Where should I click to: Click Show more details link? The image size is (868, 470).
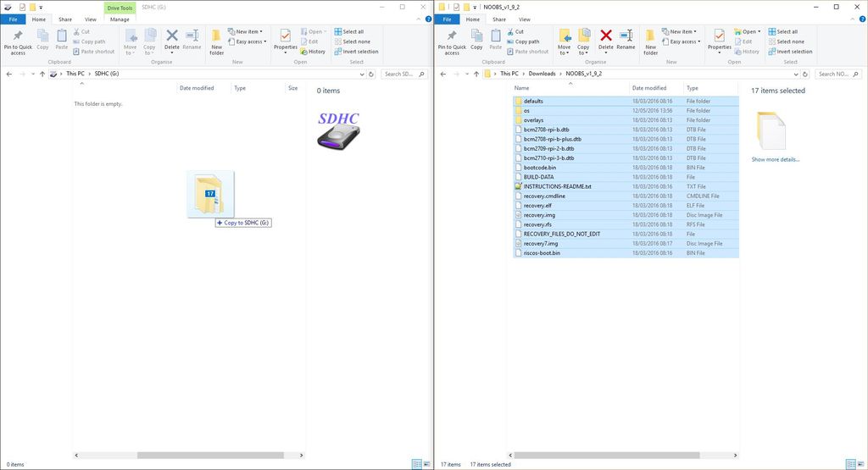click(775, 159)
